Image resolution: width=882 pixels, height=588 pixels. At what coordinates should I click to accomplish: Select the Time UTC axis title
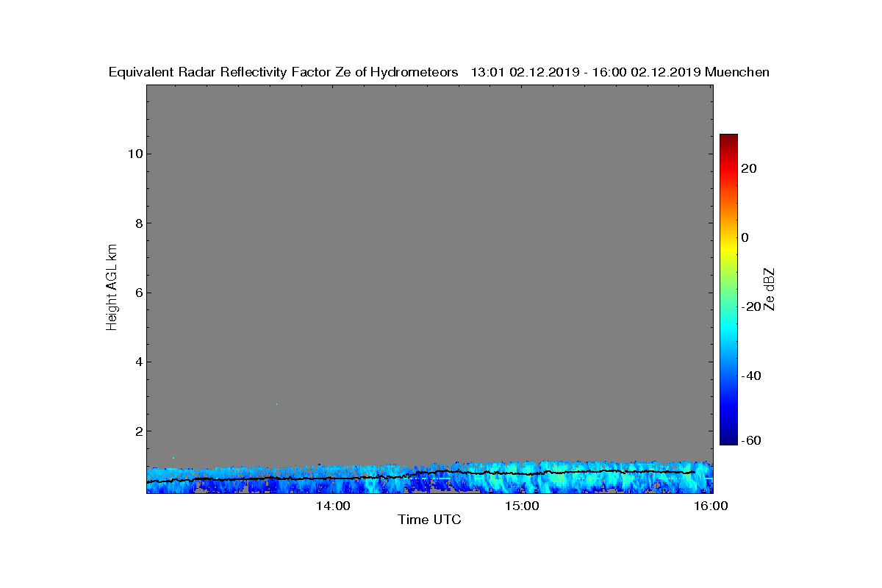pyautogui.click(x=430, y=520)
